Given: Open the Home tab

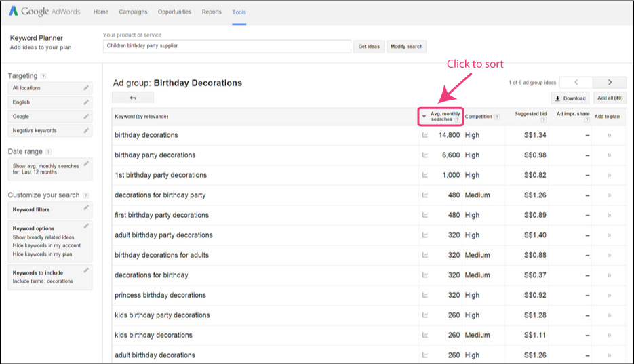Looking at the screenshot, I should [100, 12].
